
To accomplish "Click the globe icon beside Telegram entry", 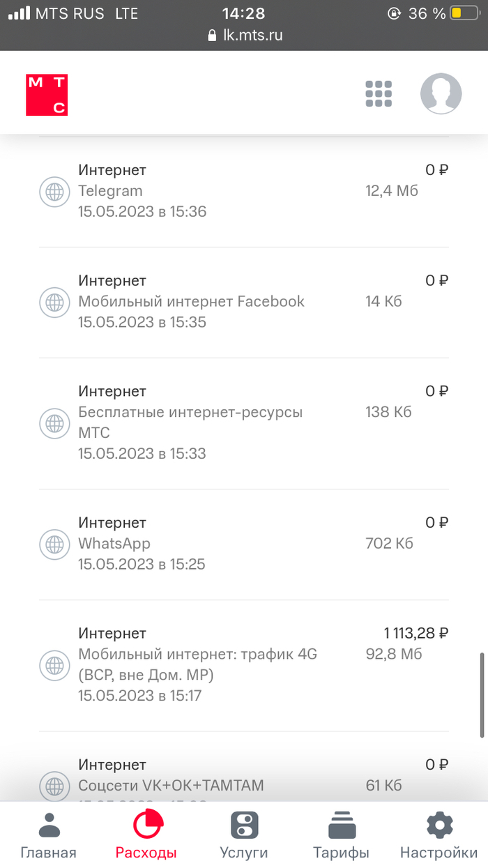I will coord(54,191).
